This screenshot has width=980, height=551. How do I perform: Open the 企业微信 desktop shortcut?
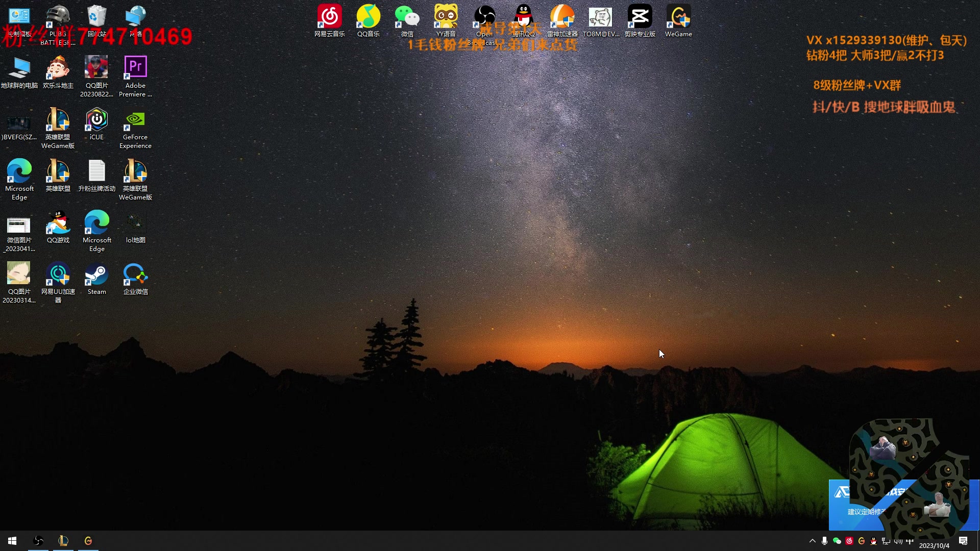[x=136, y=279]
